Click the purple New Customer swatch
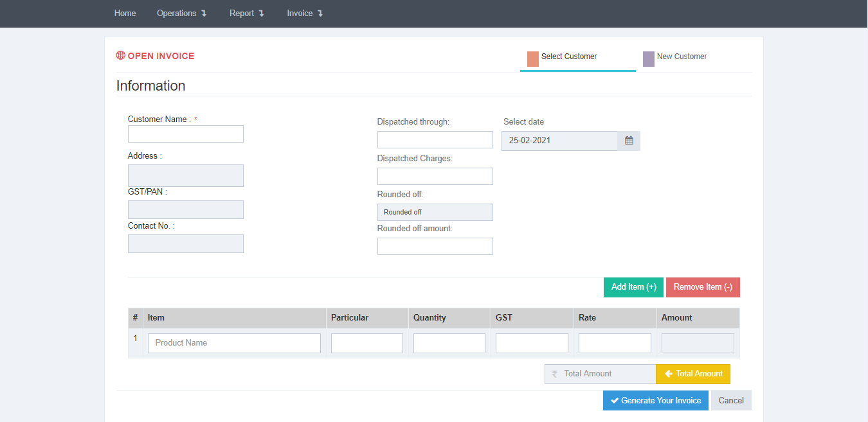This screenshot has width=868, height=422. (x=648, y=59)
